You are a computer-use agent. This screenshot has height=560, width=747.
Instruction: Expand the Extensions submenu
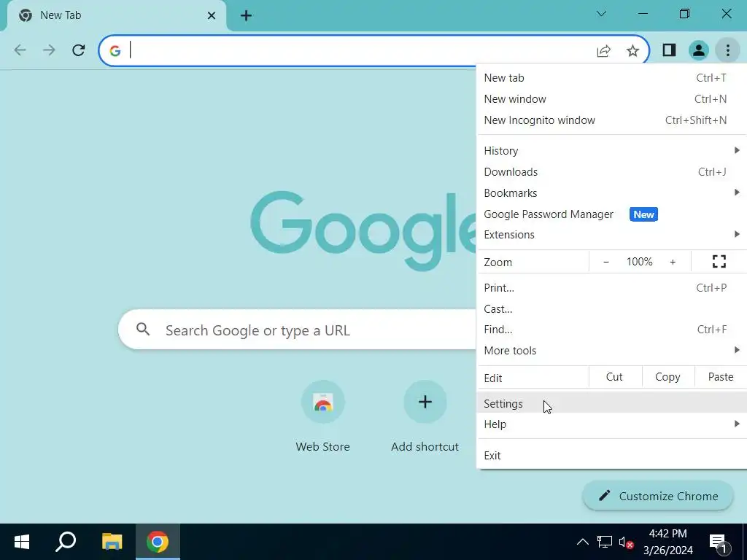612,235
